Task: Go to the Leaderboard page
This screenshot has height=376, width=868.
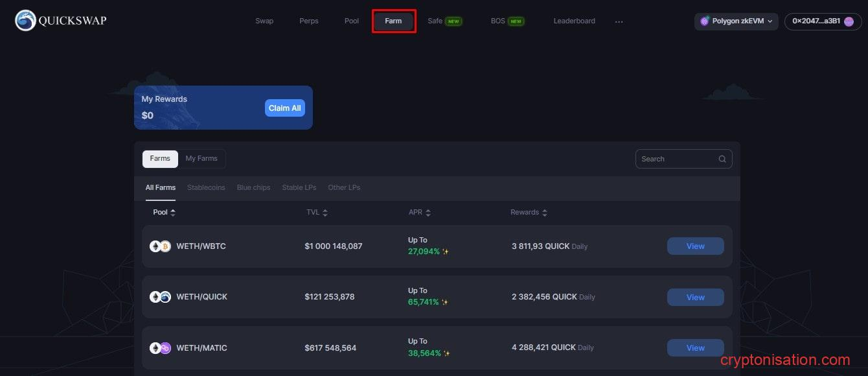Action: click(x=574, y=21)
